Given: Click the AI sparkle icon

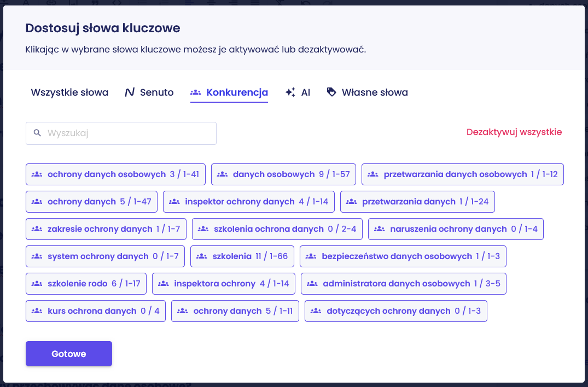Looking at the screenshot, I should [x=290, y=92].
